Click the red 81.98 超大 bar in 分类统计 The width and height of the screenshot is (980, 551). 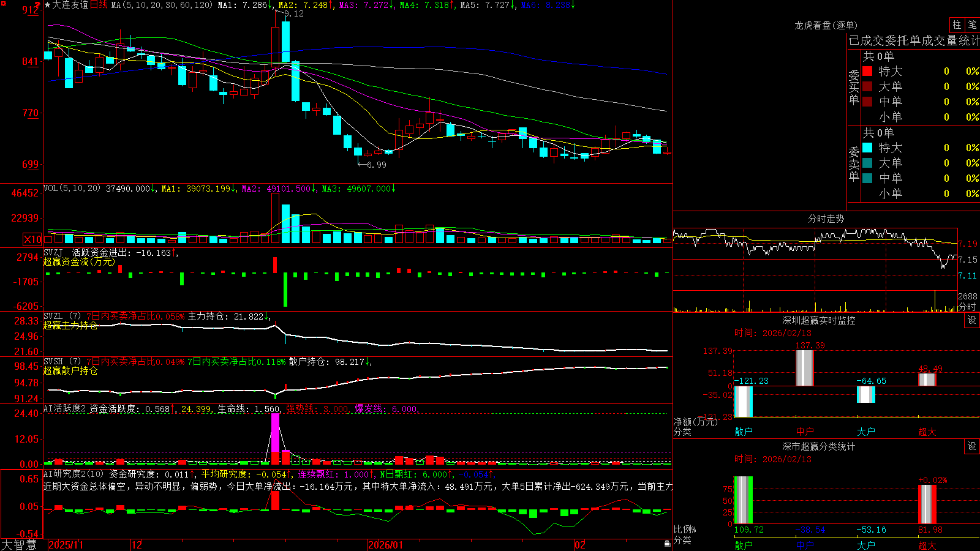click(x=927, y=504)
